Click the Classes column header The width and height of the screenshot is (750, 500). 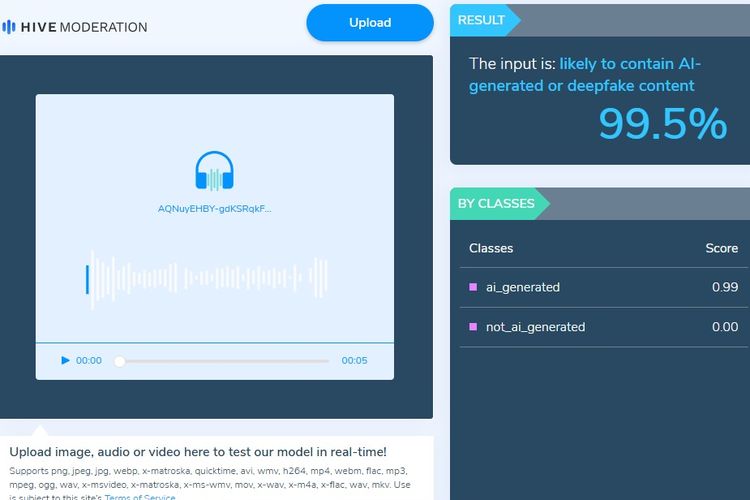click(491, 248)
